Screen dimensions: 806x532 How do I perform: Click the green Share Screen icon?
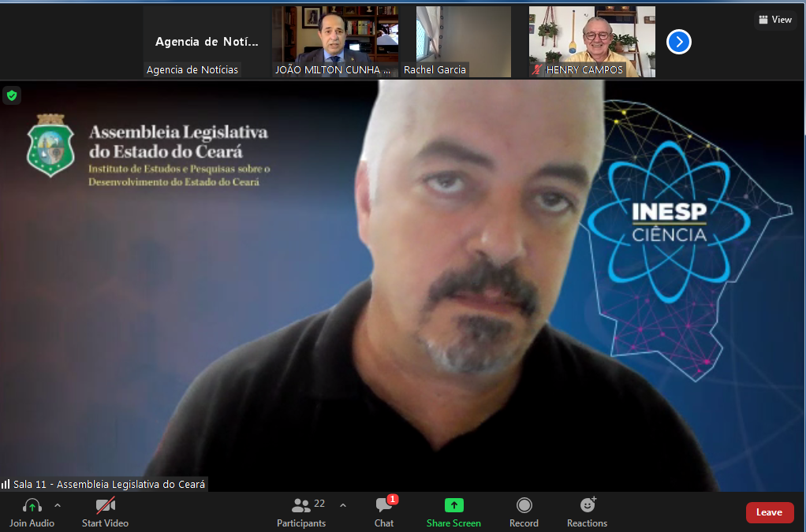point(453,505)
